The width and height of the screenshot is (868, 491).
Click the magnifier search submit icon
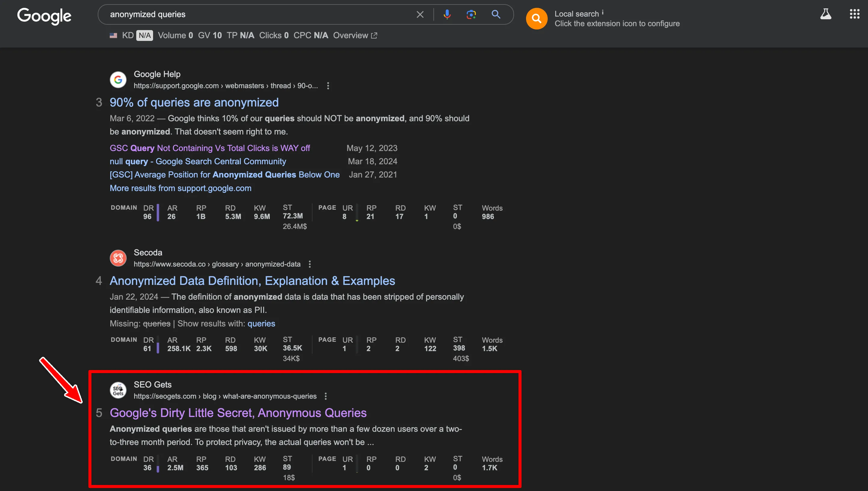pos(496,14)
